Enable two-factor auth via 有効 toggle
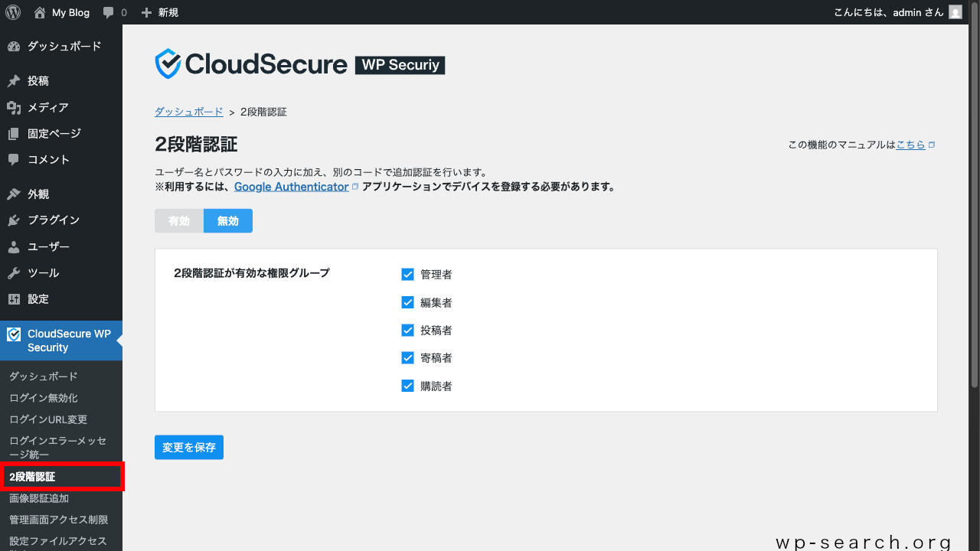Viewport: 980px width, 551px height. click(x=178, y=220)
